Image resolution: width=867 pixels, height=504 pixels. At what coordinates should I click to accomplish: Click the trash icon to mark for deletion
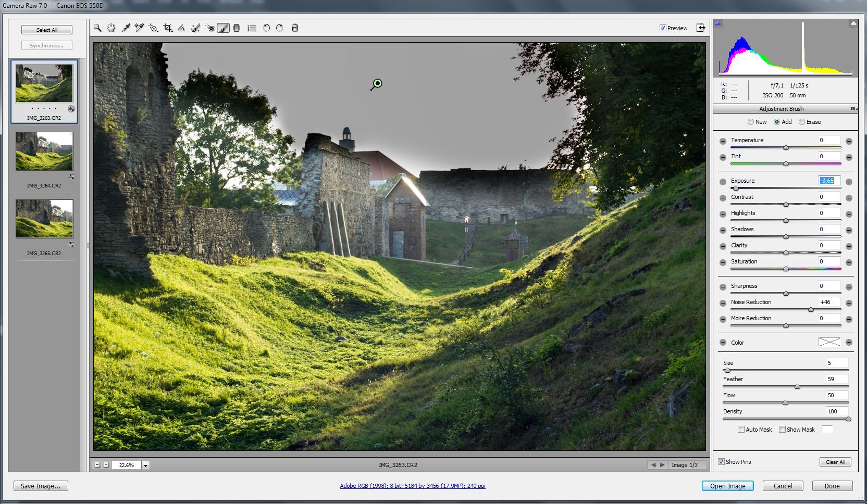click(295, 28)
